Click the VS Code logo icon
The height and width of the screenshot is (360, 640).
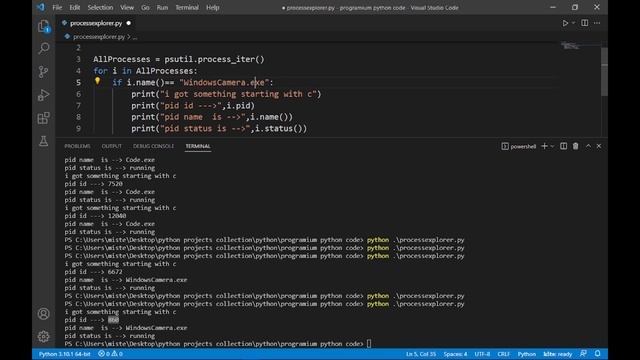41,7
